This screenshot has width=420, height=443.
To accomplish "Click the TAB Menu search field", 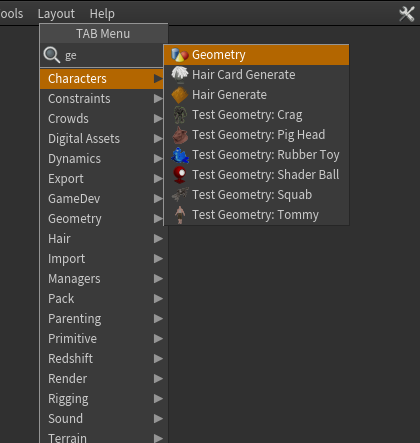I will pos(102,55).
